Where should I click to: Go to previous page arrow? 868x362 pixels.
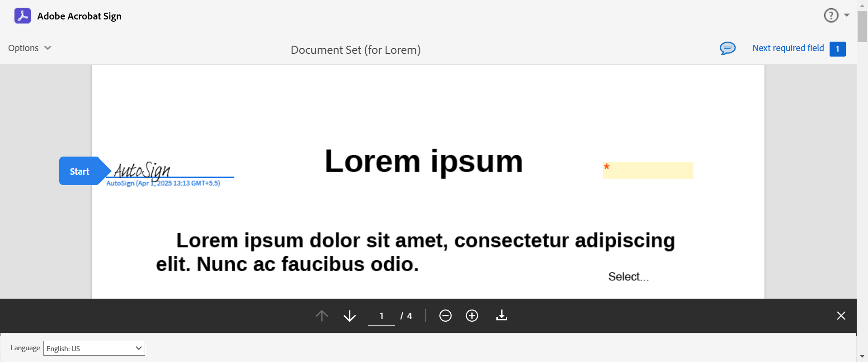tap(322, 315)
